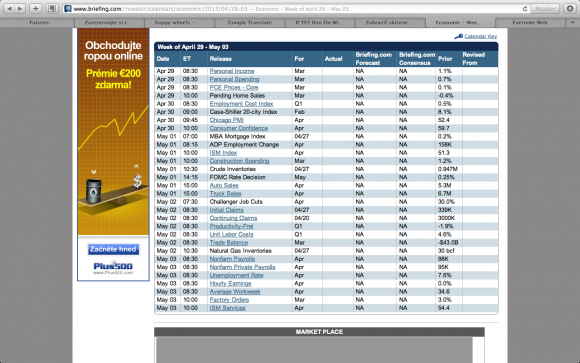This screenshot has width=580, height=363.
Task: Open the Unemployment Rate link
Action: pyautogui.click(x=236, y=275)
